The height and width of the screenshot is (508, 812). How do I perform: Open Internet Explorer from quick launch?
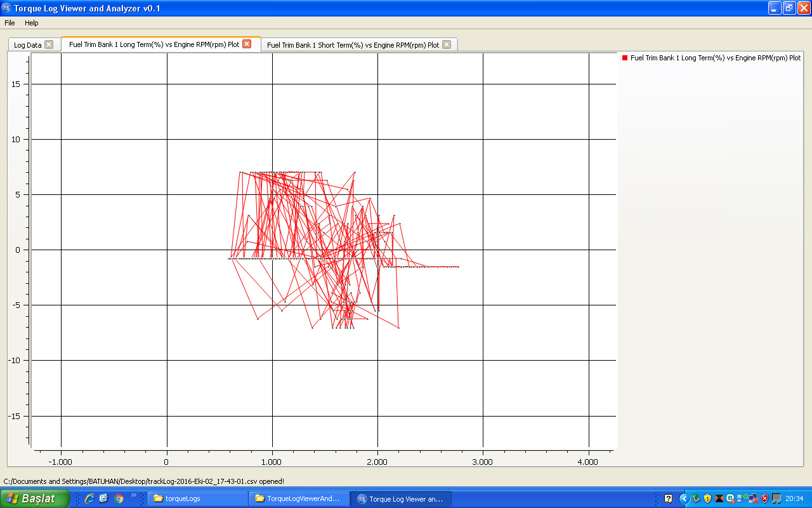[x=89, y=498]
